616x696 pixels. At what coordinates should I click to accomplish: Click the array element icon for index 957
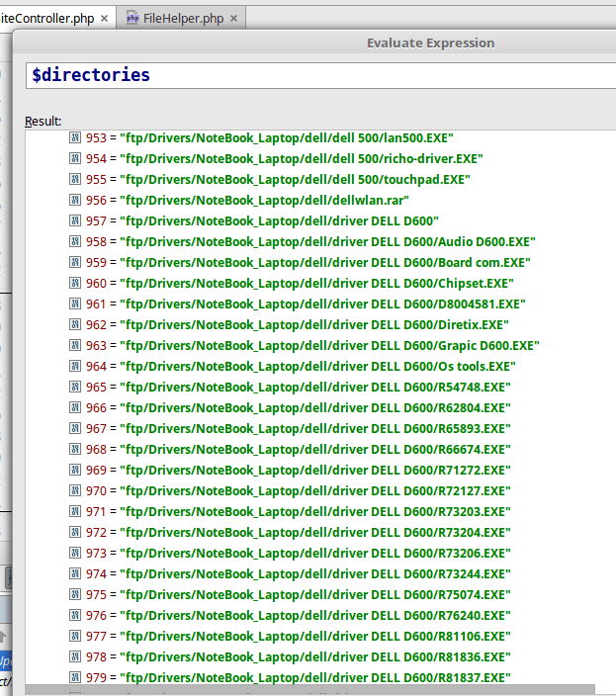click(x=75, y=220)
